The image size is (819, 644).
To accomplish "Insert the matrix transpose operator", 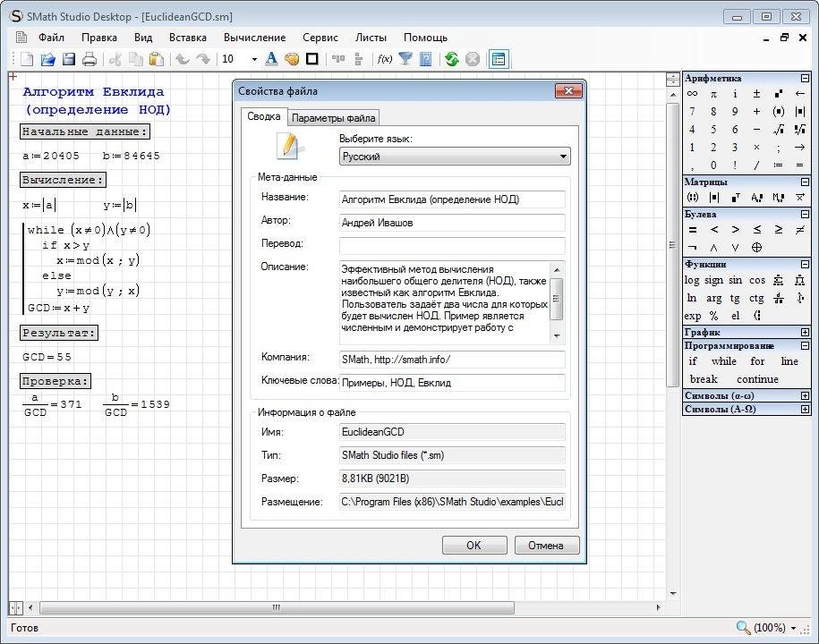I will tap(736, 198).
